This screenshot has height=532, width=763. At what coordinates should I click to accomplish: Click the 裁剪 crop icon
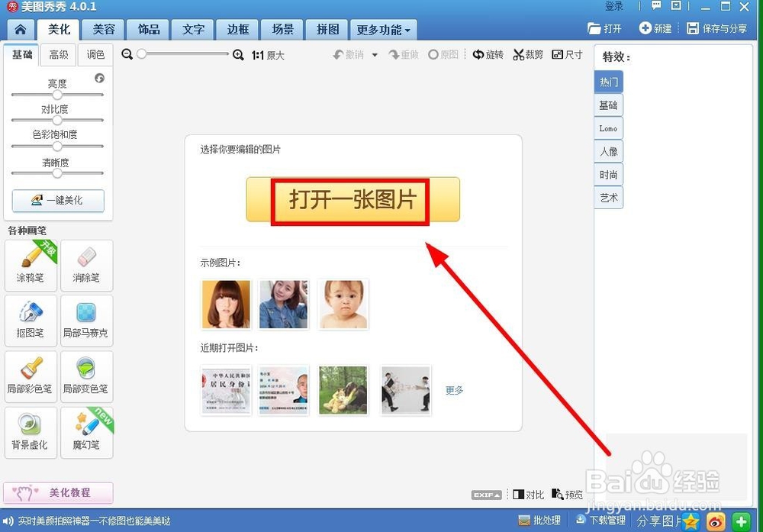[x=527, y=54]
